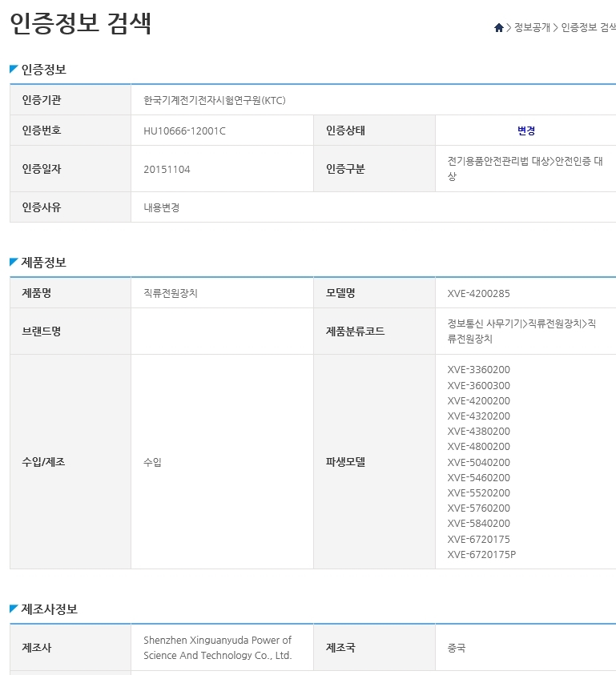
Task: Open the 인증정보 검색 breadcrumb link
Action: (x=588, y=27)
